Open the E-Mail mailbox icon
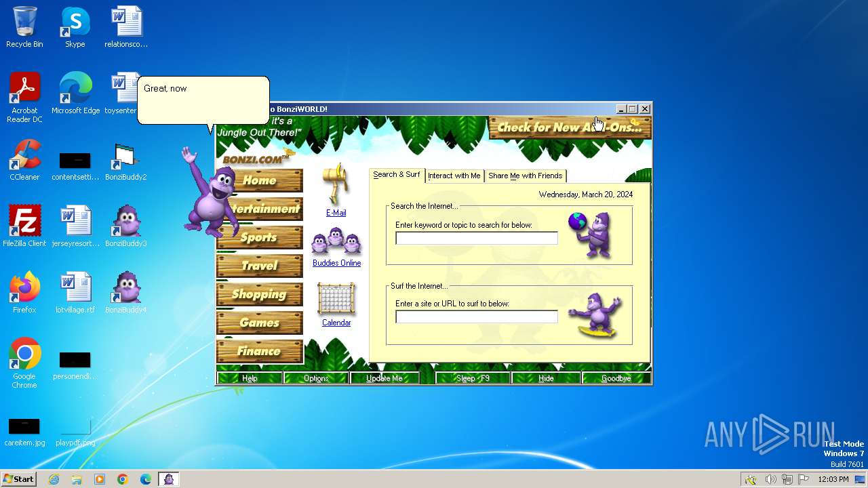 [336, 184]
